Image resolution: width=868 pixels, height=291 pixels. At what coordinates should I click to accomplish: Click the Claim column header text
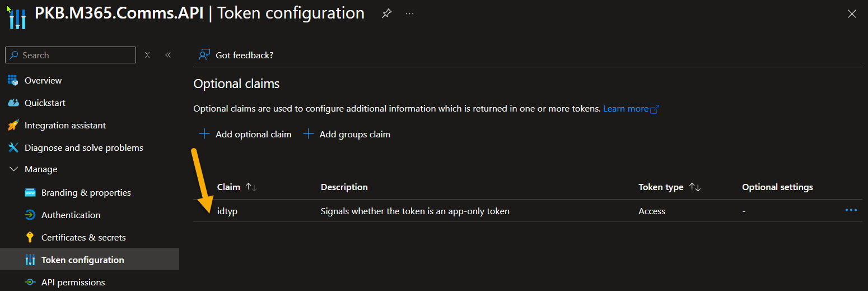[x=228, y=187]
